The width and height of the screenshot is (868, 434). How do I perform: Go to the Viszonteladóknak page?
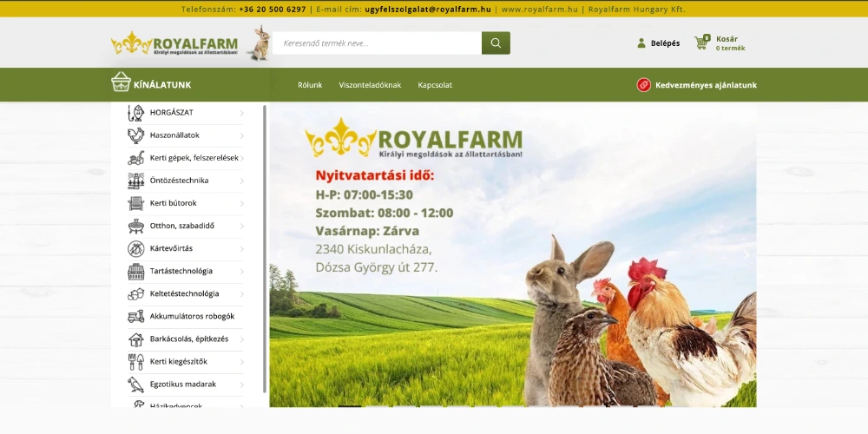point(370,85)
